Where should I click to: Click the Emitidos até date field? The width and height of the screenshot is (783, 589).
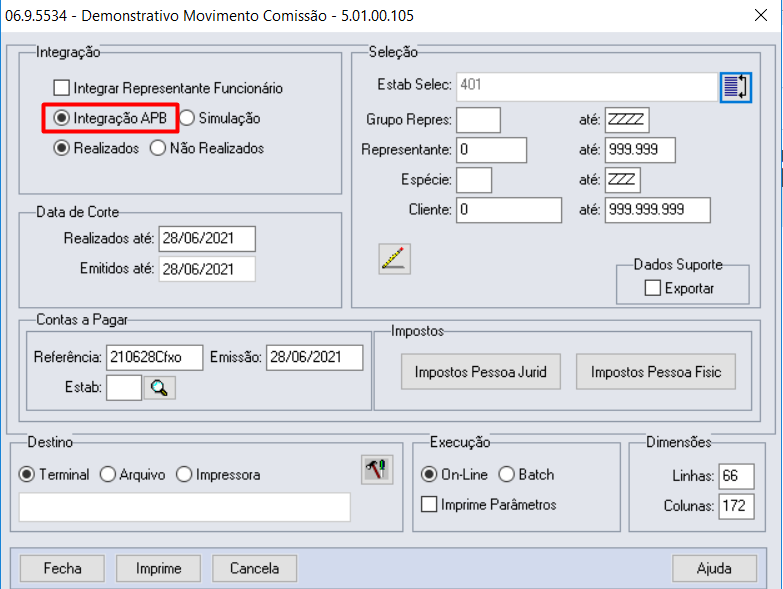[207, 269]
